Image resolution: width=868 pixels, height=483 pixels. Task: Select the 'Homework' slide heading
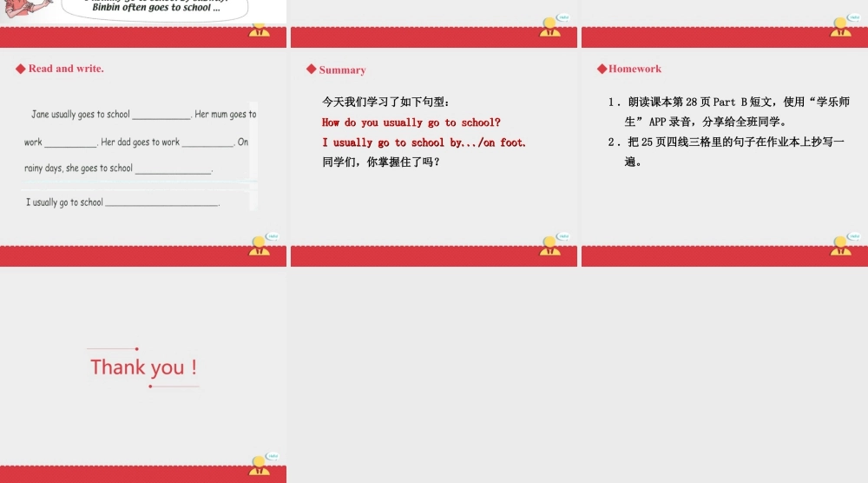point(635,69)
